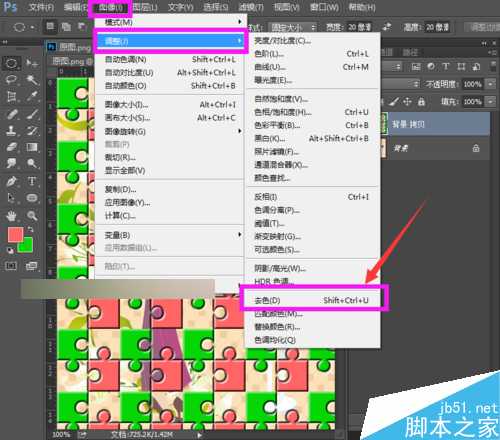This screenshot has width=500, height=440.
Task: Select the Eraser tool
Action: 11,147
